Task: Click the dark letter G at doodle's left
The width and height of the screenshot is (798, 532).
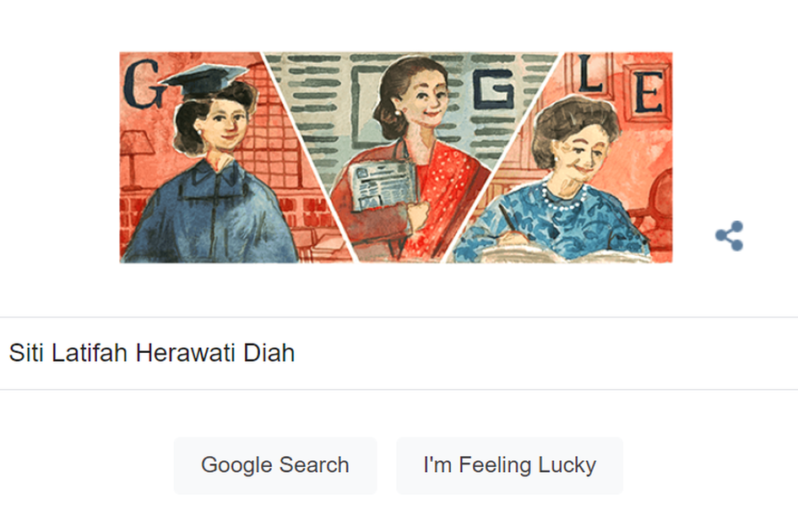Action: click(143, 84)
